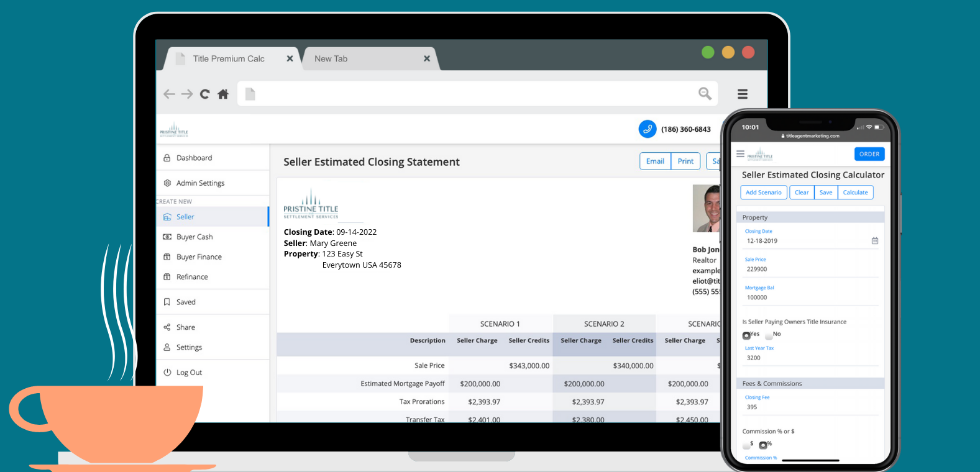Click the Share icon in sidebar
980x472 pixels.
tap(167, 327)
